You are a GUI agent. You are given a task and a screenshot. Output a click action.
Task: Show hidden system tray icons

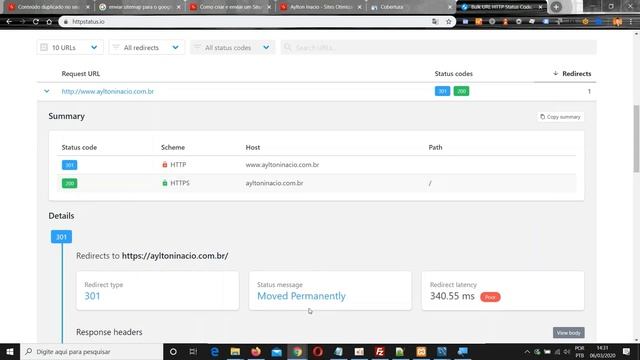tap(527, 352)
